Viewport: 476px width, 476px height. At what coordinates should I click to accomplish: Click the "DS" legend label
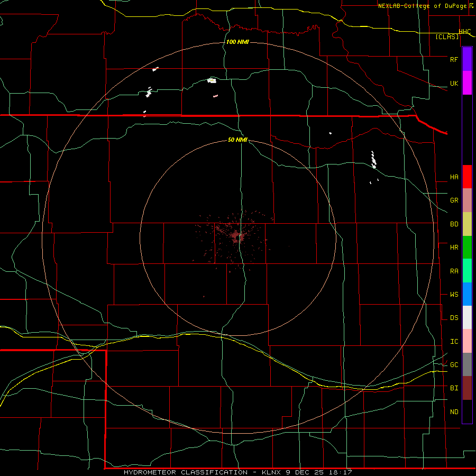click(454, 318)
